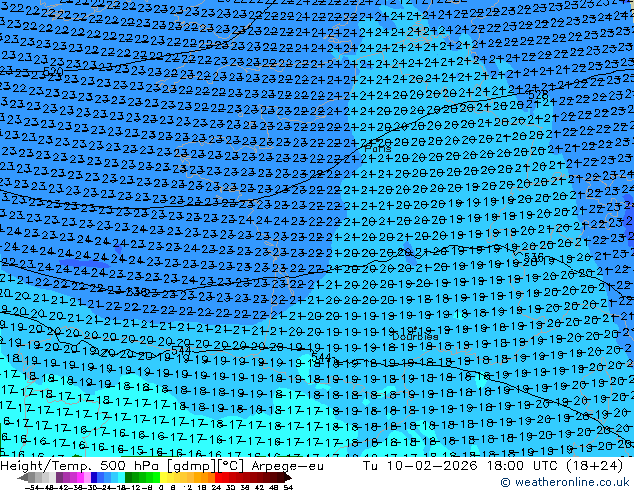The width and height of the screenshot is (634, 490).
Task: Click the '[°C]' unit label
Action: pos(230,466)
